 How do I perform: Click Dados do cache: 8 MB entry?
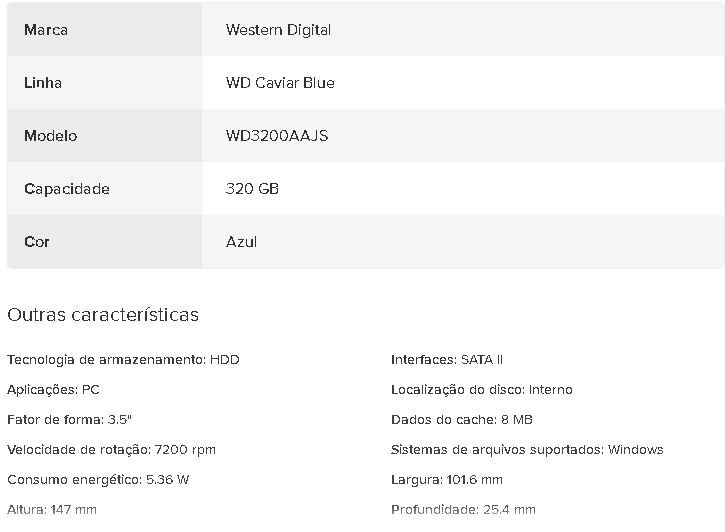click(x=461, y=420)
